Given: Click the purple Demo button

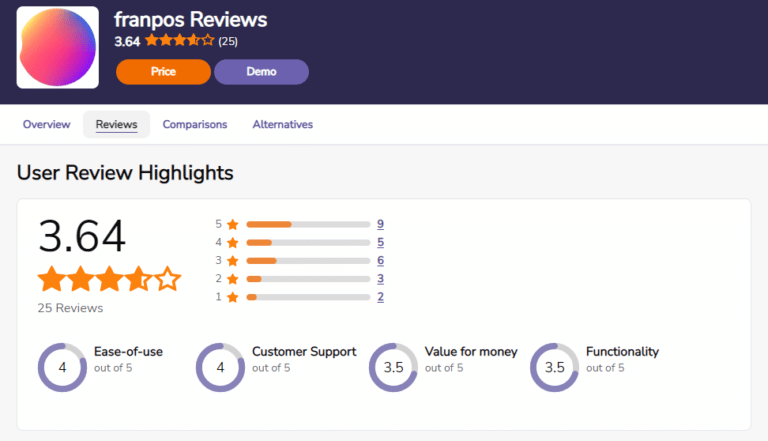Looking at the screenshot, I should pos(261,72).
